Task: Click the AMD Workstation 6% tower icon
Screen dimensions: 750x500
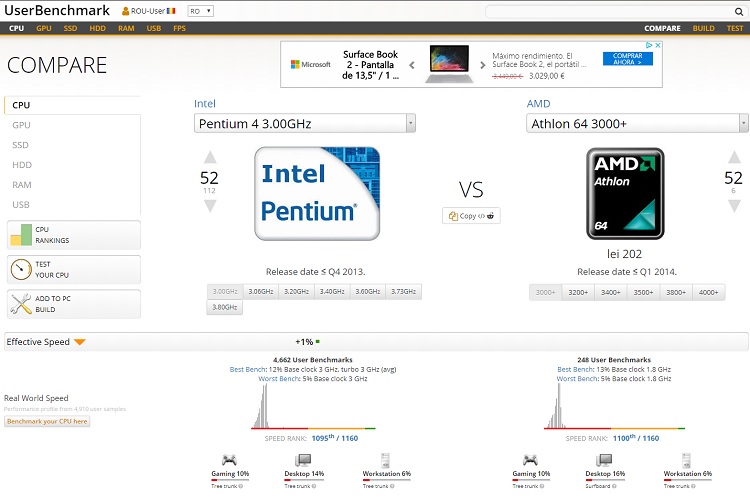Action: 685,460
